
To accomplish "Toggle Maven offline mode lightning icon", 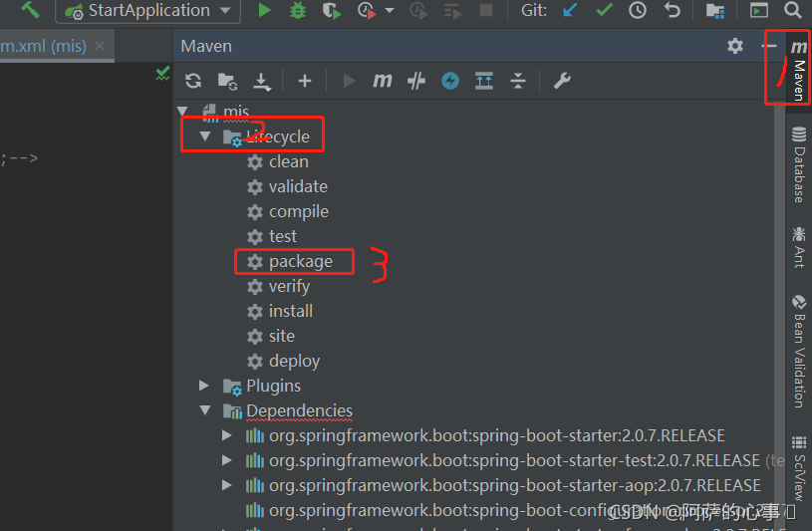I will click(x=450, y=81).
